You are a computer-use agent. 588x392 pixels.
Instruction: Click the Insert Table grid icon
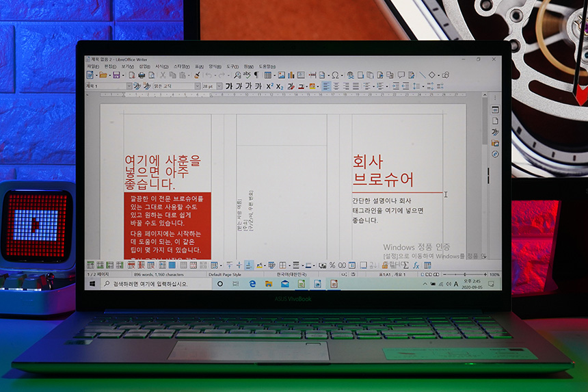point(268,75)
